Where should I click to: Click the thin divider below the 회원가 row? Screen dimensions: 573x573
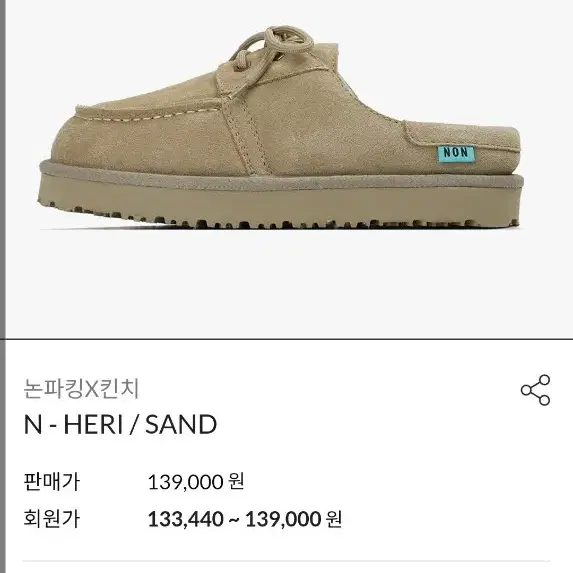(286, 561)
